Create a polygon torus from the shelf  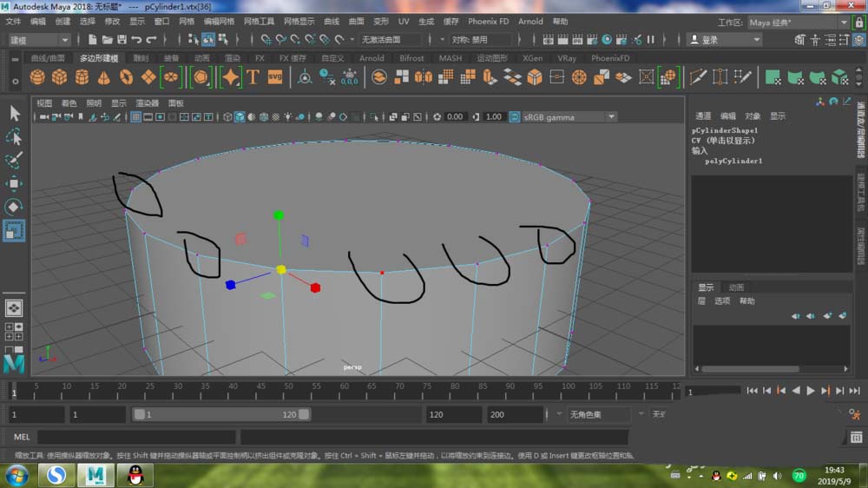[x=126, y=77]
